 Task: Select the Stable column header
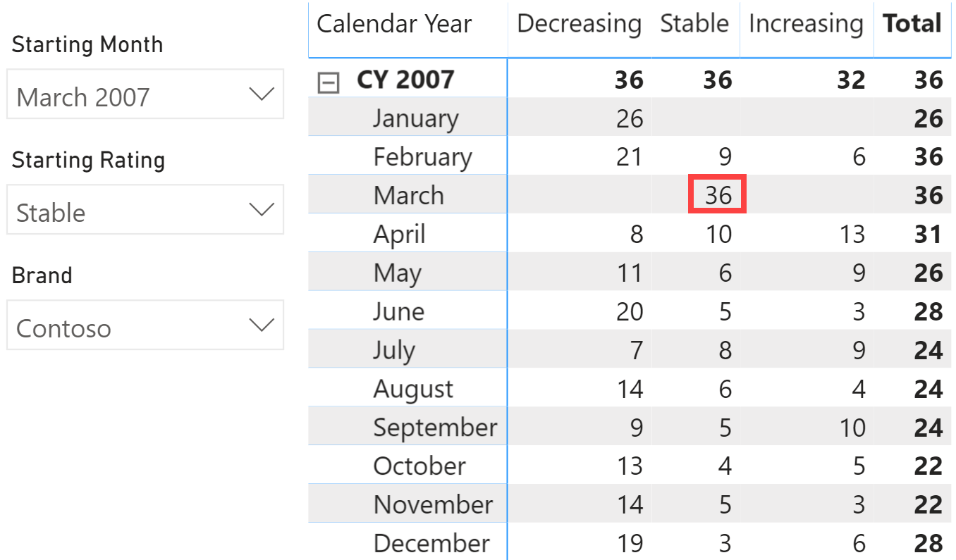pyautogui.click(x=694, y=24)
